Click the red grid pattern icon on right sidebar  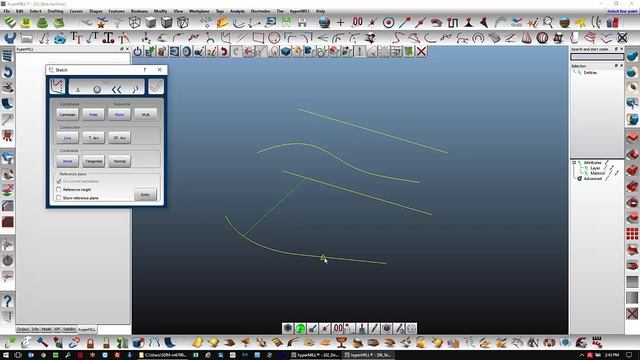click(632, 233)
